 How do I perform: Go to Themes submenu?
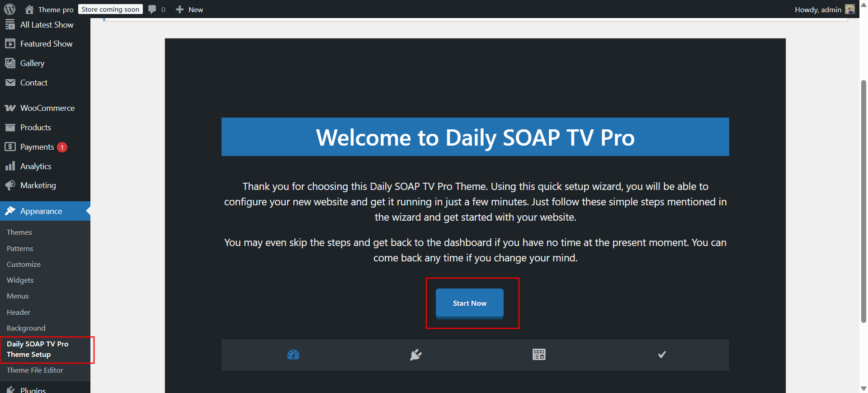click(19, 232)
